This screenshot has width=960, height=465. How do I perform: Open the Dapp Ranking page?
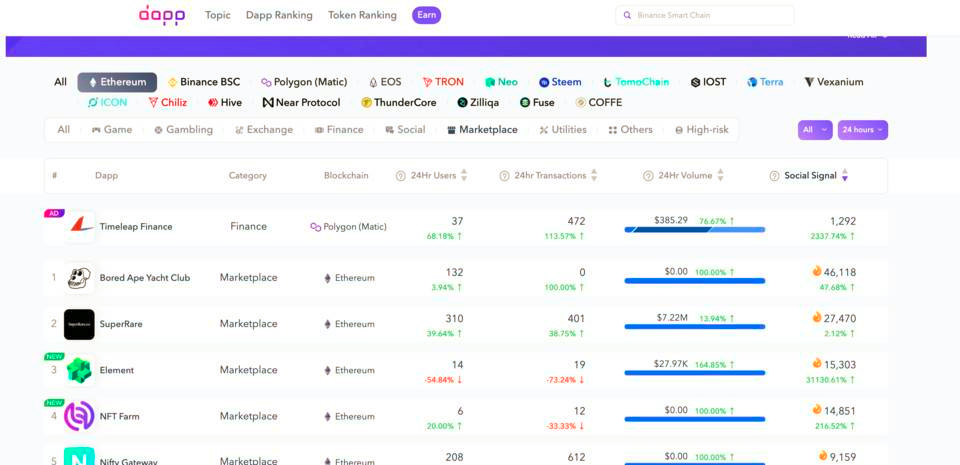279,15
